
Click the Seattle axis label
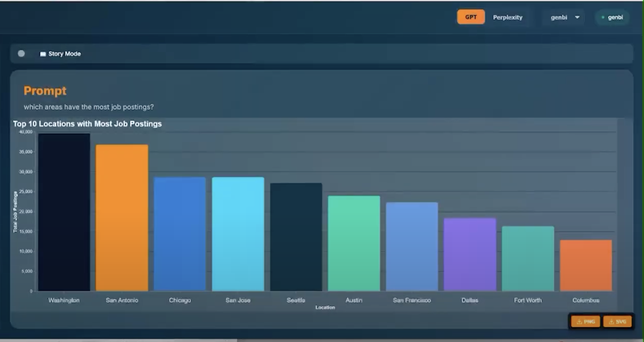coord(296,300)
